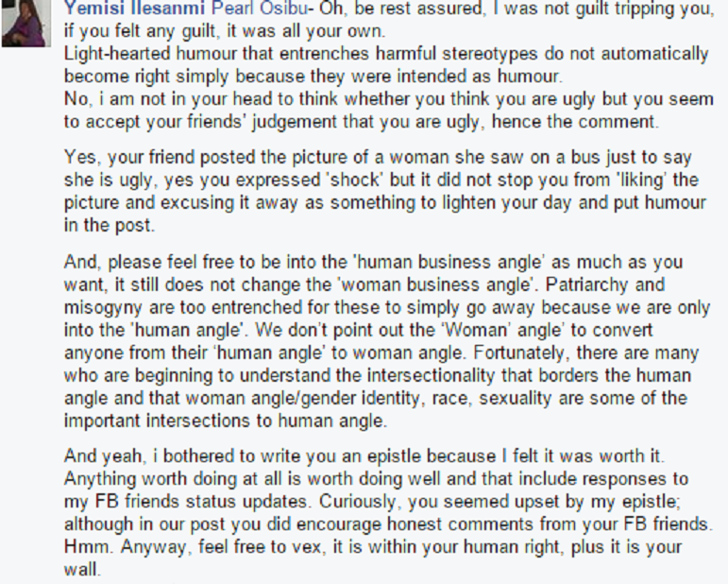728x584 pixels.
Task: Click the line 'important intersections to human angle'
Action: pos(225,421)
